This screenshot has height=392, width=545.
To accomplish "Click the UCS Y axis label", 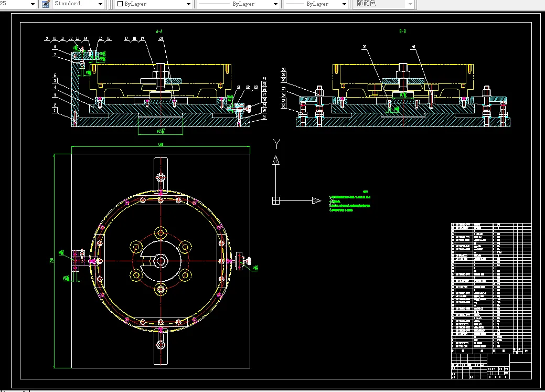I will tap(276, 144).
